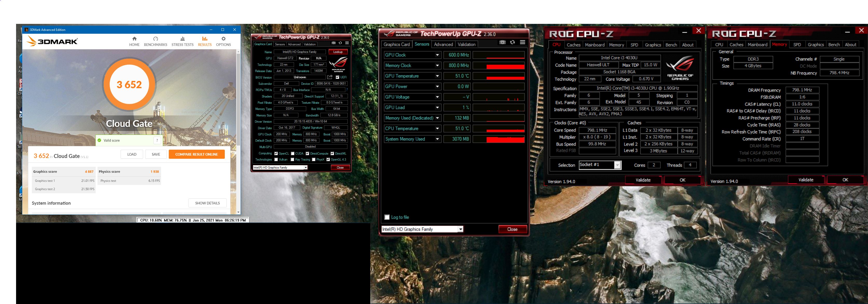Open the 3DMark OPTIONS gear
Screen dimensions: 868x304
tap(223, 41)
